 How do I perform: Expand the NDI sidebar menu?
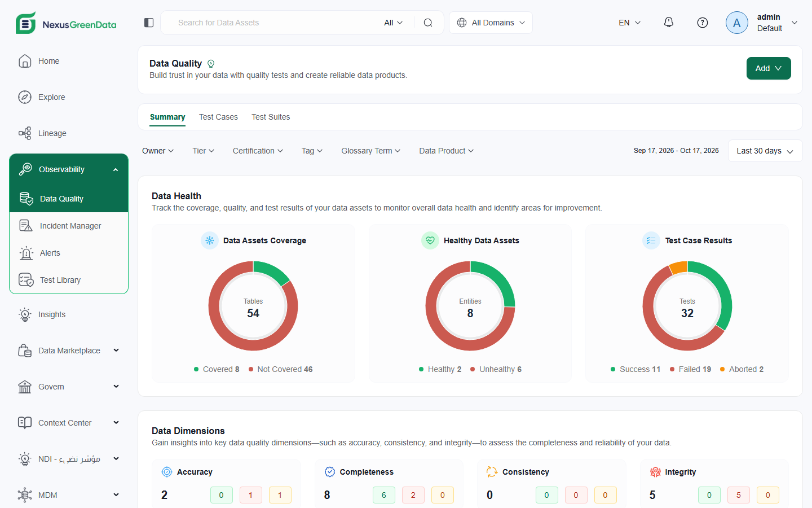click(116, 459)
